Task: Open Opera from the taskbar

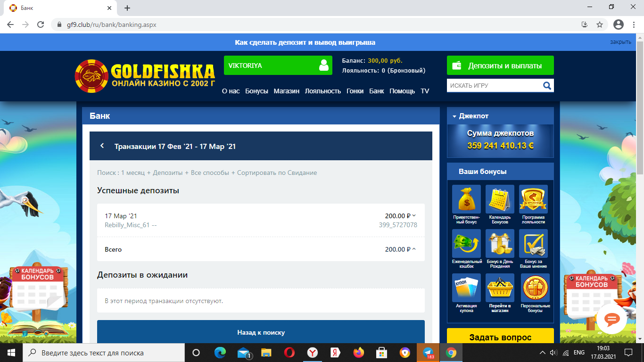Action: pos(289,353)
